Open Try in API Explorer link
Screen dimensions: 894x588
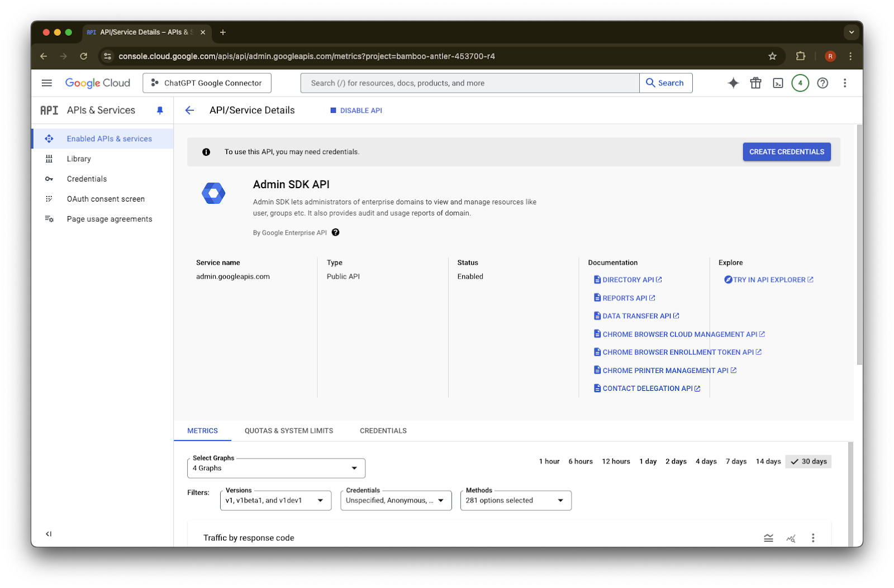[769, 280]
